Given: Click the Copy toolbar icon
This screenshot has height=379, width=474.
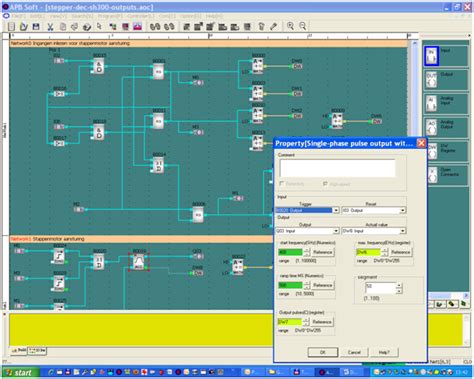Looking at the screenshot, I should (63, 27).
